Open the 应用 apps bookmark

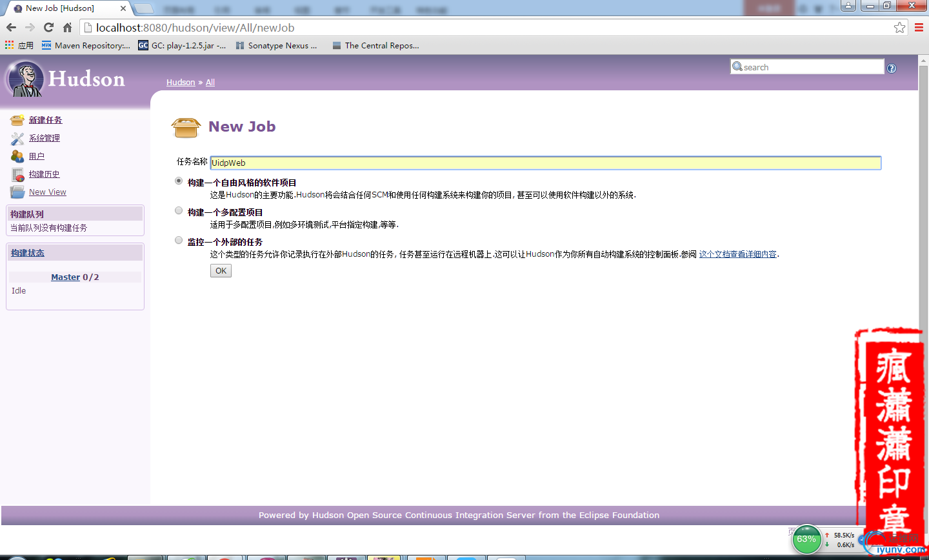pyautogui.click(x=19, y=45)
